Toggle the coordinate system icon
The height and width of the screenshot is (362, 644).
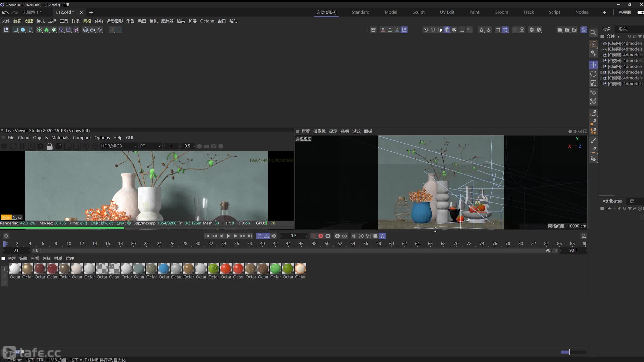[x=404, y=30]
